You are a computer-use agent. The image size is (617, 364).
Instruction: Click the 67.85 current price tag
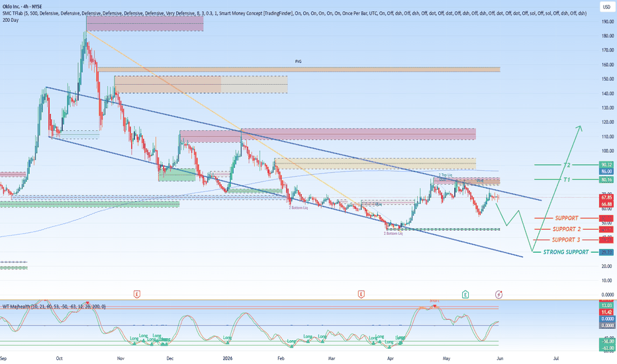click(606, 197)
